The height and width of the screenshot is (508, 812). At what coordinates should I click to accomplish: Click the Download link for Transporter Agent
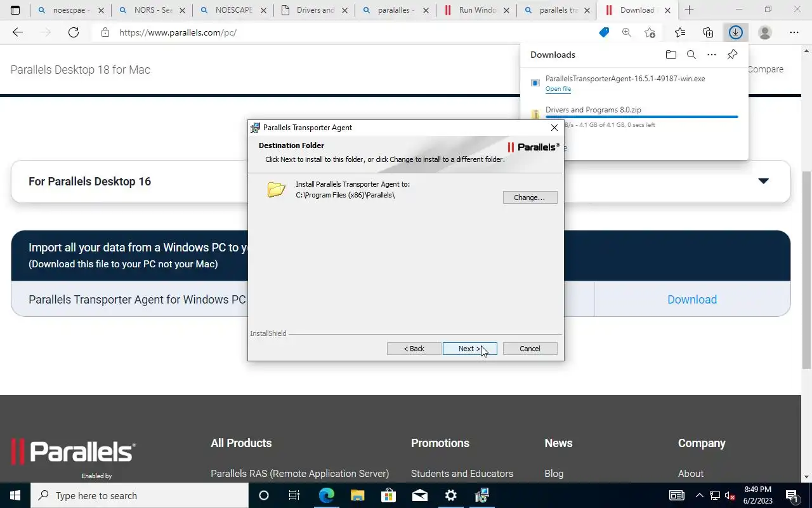[692, 300]
